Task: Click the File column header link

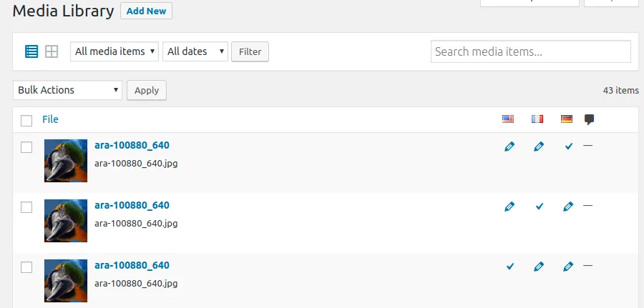Action: [51, 119]
